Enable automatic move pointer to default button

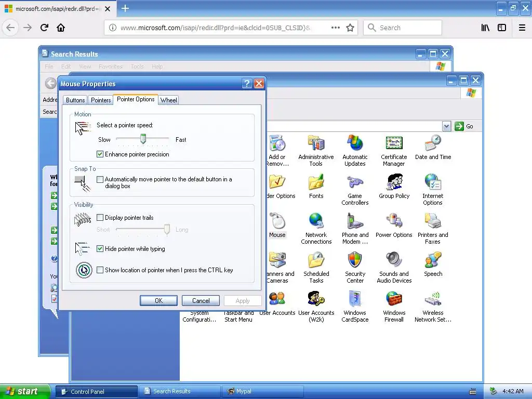pyautogui.click(x=100, y=179)
